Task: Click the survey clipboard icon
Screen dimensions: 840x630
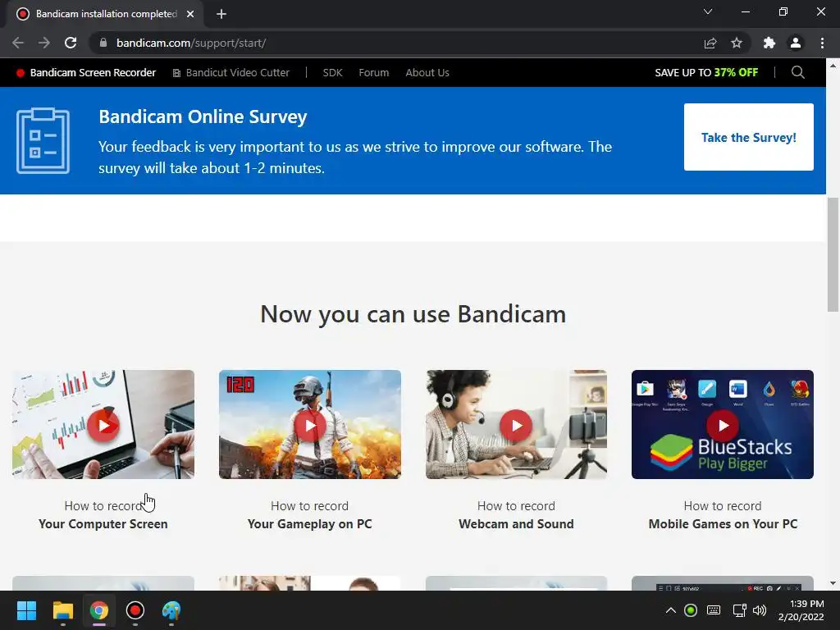Action: click(43, 140)
